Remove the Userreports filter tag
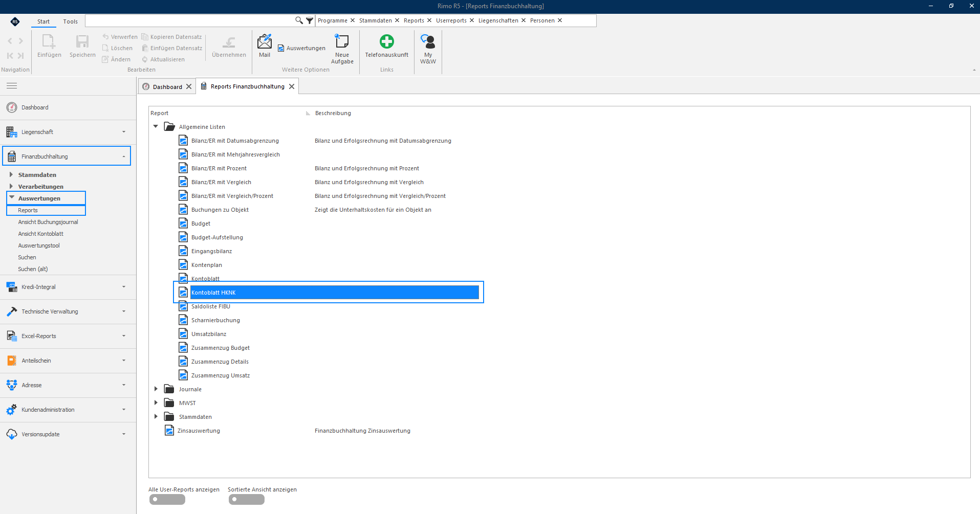The height and width of the screenshot is (514, 980). coord(472,20)
